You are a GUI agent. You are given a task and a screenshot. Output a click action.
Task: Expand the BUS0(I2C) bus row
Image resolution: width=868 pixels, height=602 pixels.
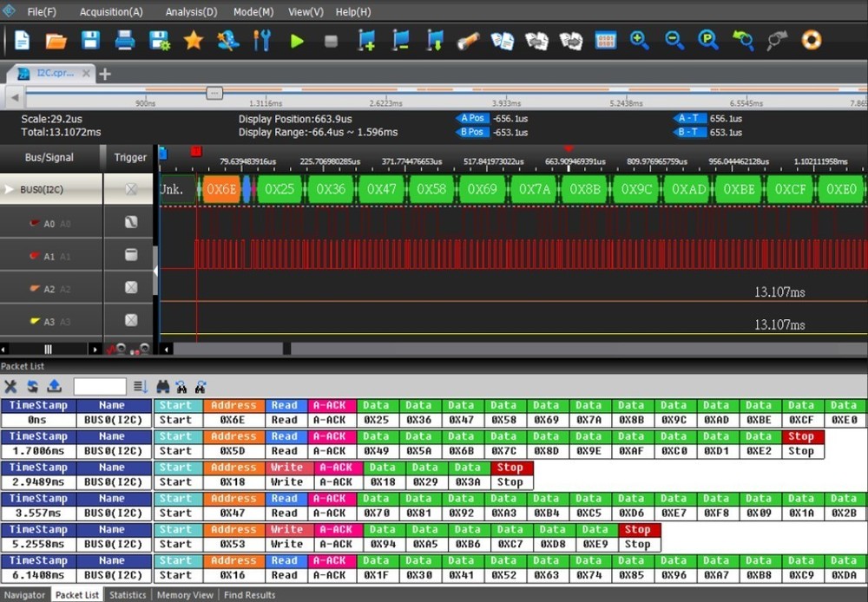[x=9, y=189]
